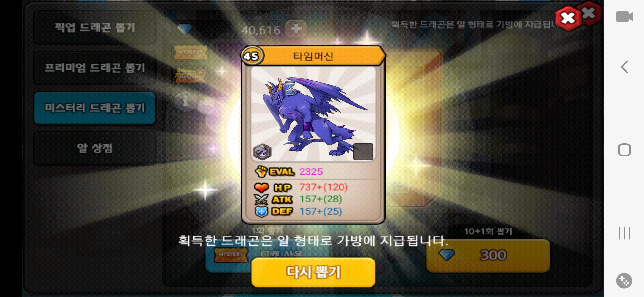This screenshot has height=297, width=644.
Task: Tap the level 45 badge on card
Action: [x=252, y=56]
